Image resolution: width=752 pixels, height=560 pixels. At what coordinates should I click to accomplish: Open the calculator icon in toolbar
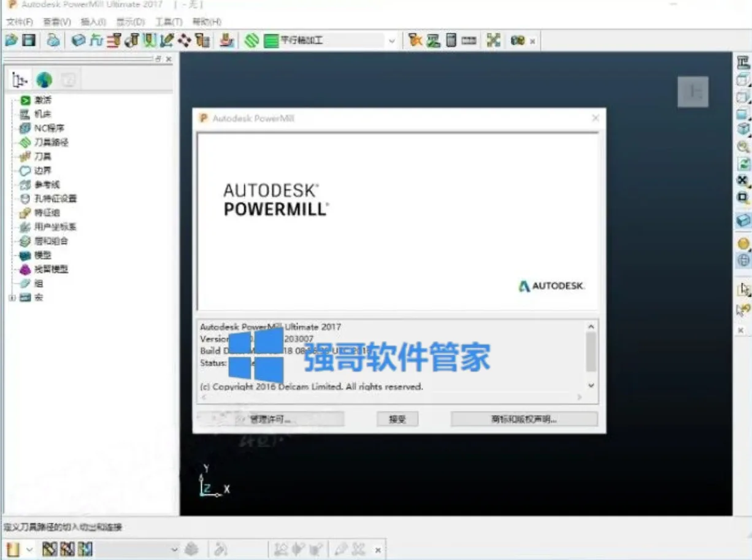pyautogui.click(x=451, y=40)
